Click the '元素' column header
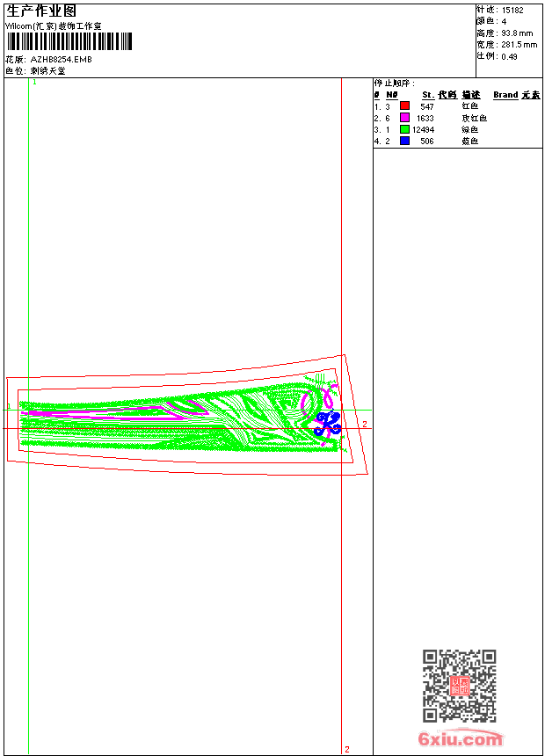 click(x=531, y=95)
